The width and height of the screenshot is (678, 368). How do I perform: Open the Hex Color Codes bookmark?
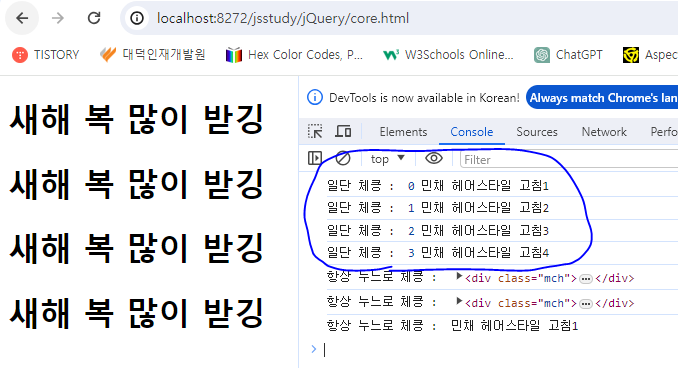[x=294, y=55]
